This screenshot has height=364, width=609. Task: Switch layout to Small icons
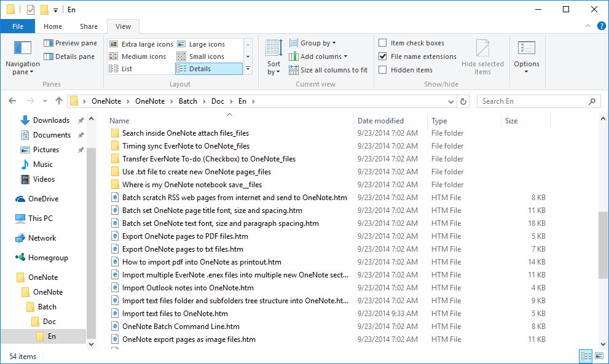tap(200, 56)
